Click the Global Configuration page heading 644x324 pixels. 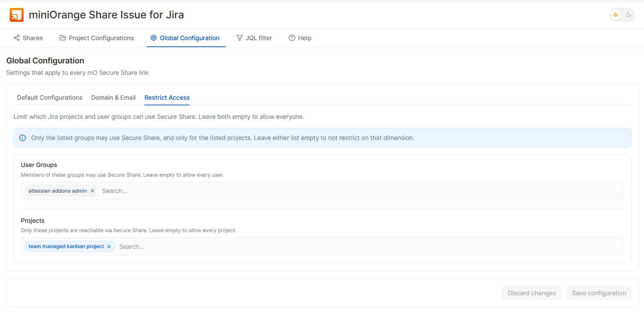pos(45,61)
